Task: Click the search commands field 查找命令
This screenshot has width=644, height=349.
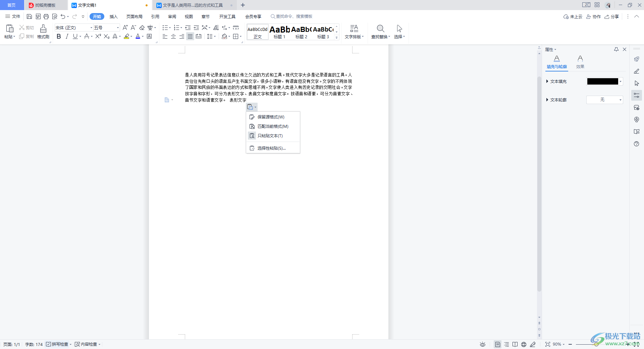Action: coord(292,16)
